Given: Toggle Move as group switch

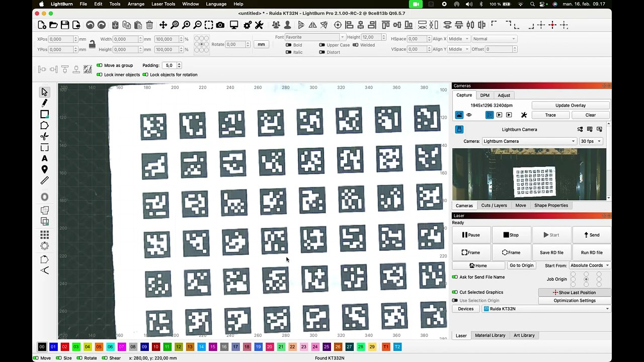Looking at the screenshot, I should coord(100,65).
